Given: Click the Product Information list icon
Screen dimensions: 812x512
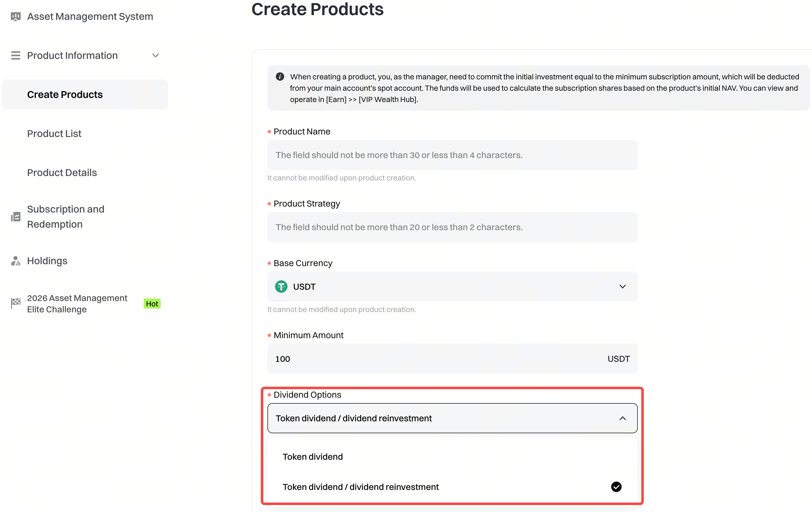Looking at the screenshot, I should pyautogui.click(x=15, y=55).
